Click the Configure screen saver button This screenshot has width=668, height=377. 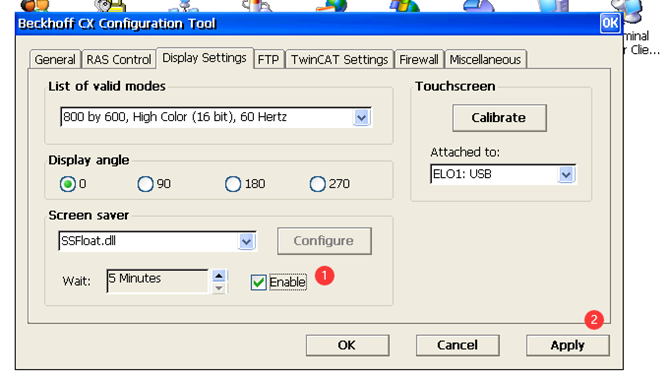pyautogui.click(x=324, y=241)
